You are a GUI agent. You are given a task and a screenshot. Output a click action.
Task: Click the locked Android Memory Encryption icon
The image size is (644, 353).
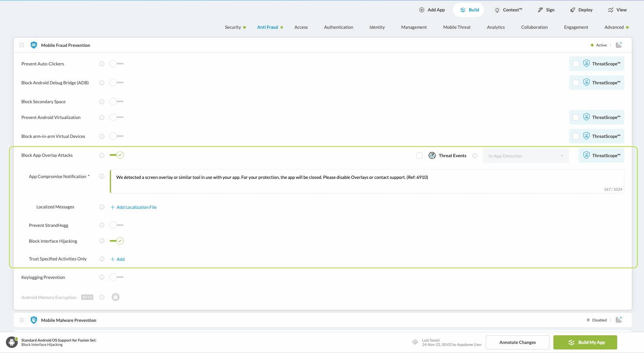(115, 297)
